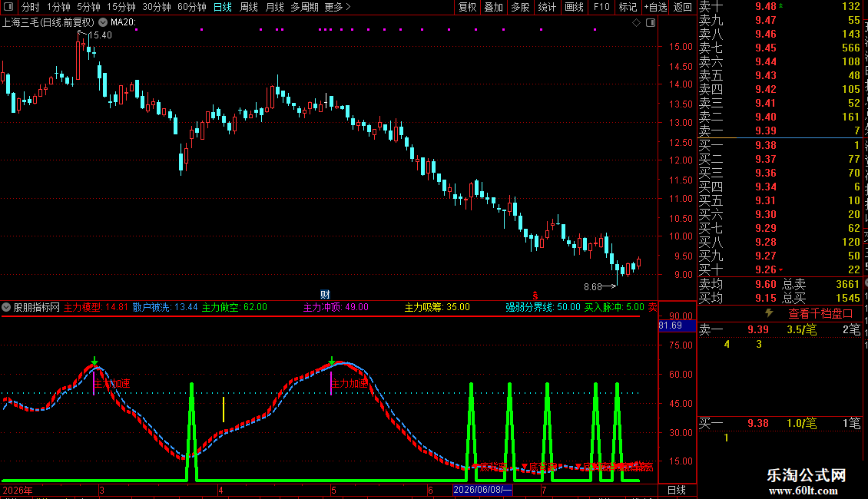Click the 主力模型 14.81 indicator label

(96, 307)
